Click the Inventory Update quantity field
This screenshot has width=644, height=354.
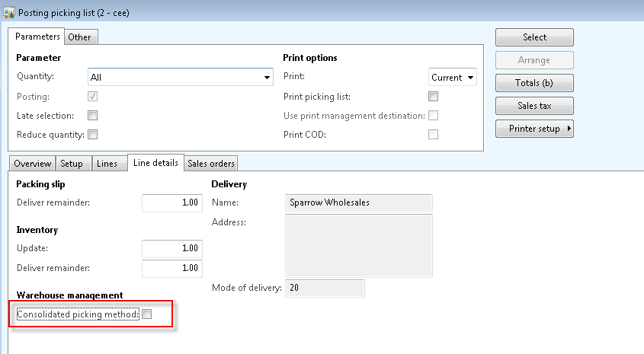[171, 249]
